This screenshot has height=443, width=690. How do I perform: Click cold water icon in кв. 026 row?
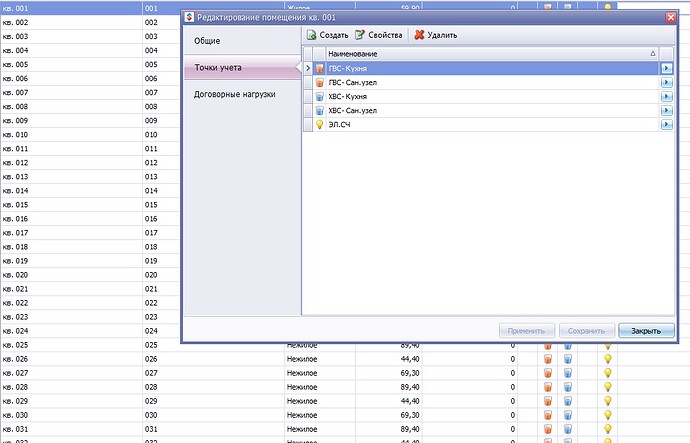coord(568,359)
